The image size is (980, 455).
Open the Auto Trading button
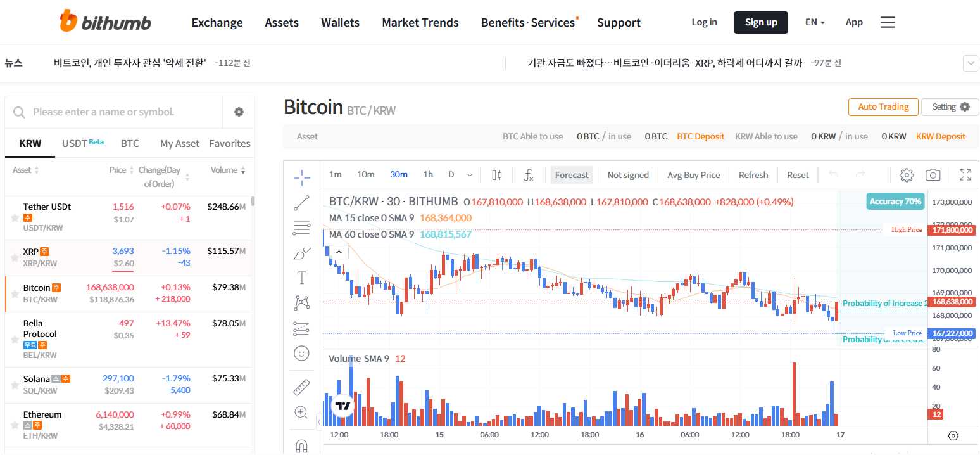[x=883, y=107]
